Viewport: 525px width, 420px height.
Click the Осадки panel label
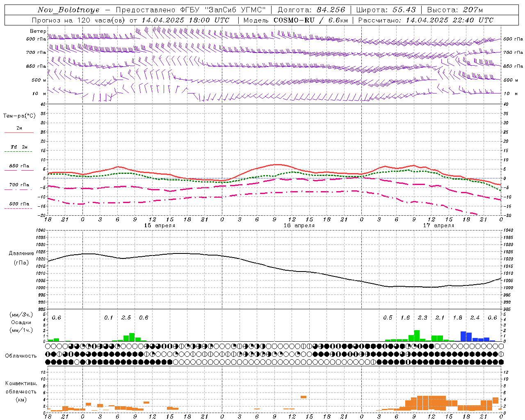click(x=21, y=322)
